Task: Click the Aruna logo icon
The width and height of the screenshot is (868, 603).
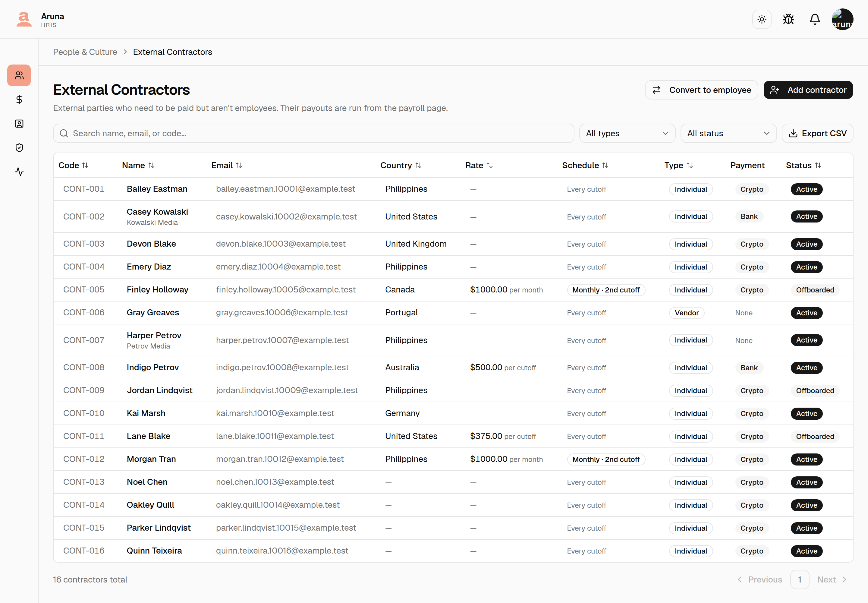Action: (x=24, y=19)
